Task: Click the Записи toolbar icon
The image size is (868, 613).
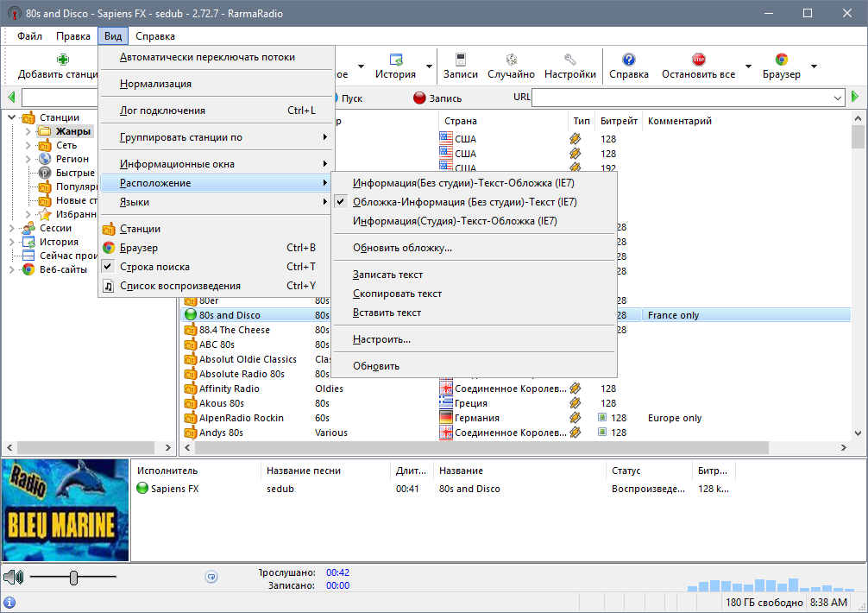Action: point(460,60)
